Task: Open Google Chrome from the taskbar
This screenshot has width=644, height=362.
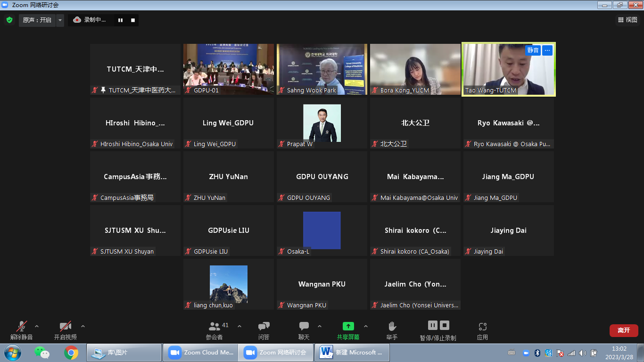Action: [71, 352]
